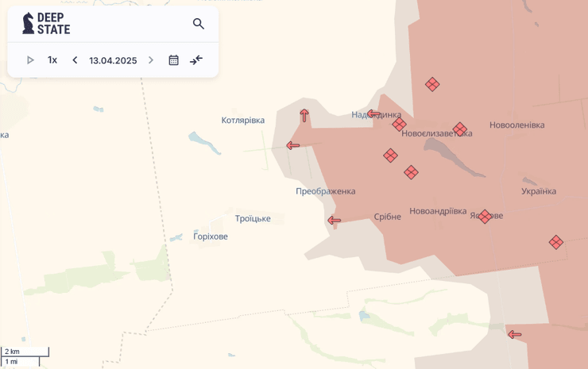Open the map search

(x=199, y=24)
